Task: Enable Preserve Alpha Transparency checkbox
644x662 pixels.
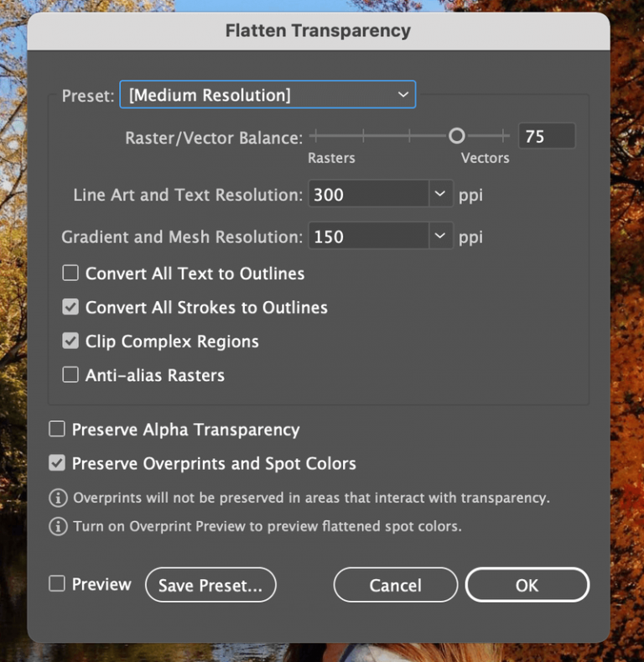Action: [x=57, y=429]
